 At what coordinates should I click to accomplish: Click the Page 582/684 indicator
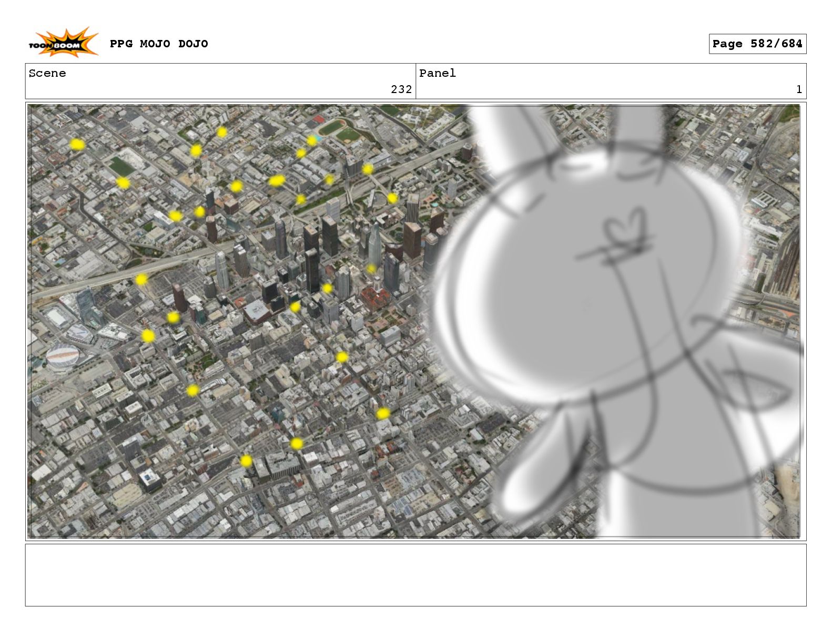(x=757, y=44)
